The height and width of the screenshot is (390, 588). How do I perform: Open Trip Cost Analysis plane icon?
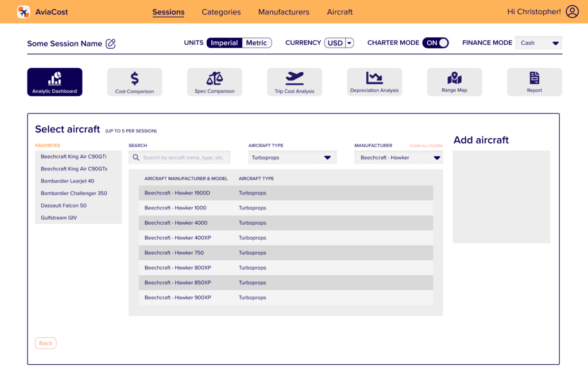[294, 78]
